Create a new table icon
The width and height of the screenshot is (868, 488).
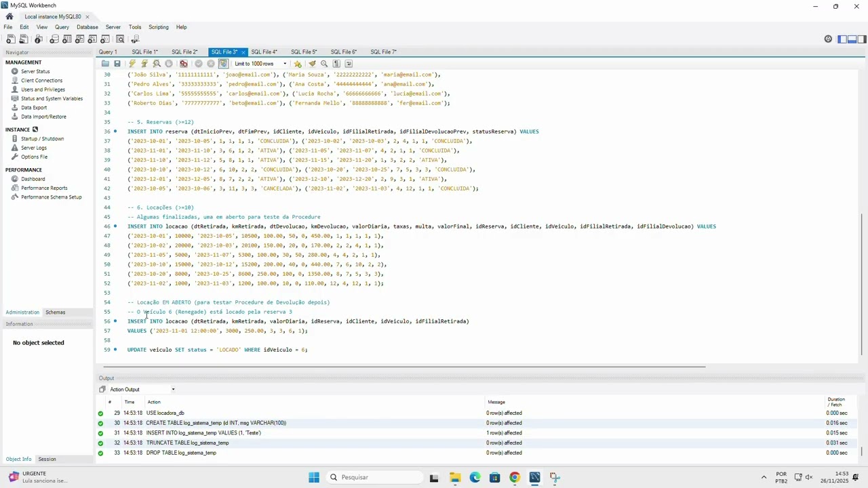tap(68, 39)
